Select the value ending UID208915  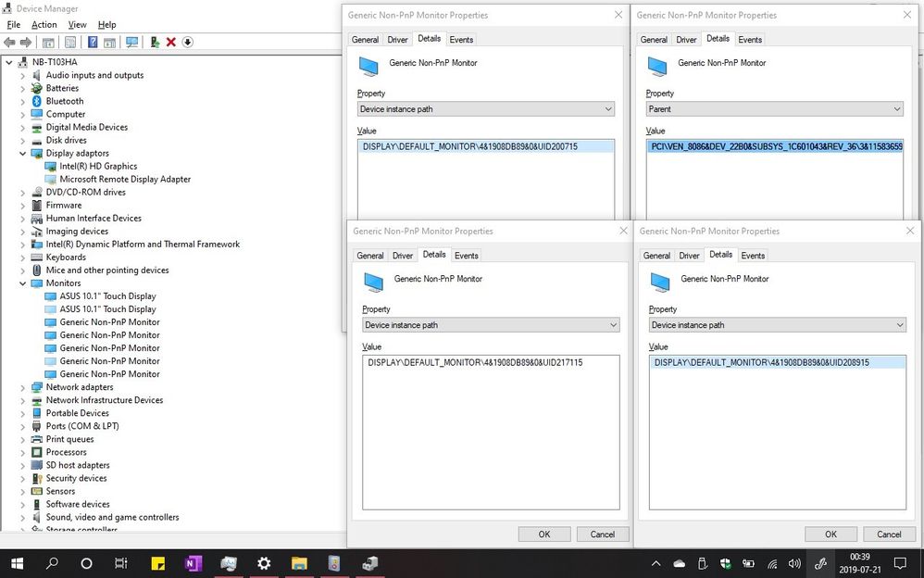[778, 363]
